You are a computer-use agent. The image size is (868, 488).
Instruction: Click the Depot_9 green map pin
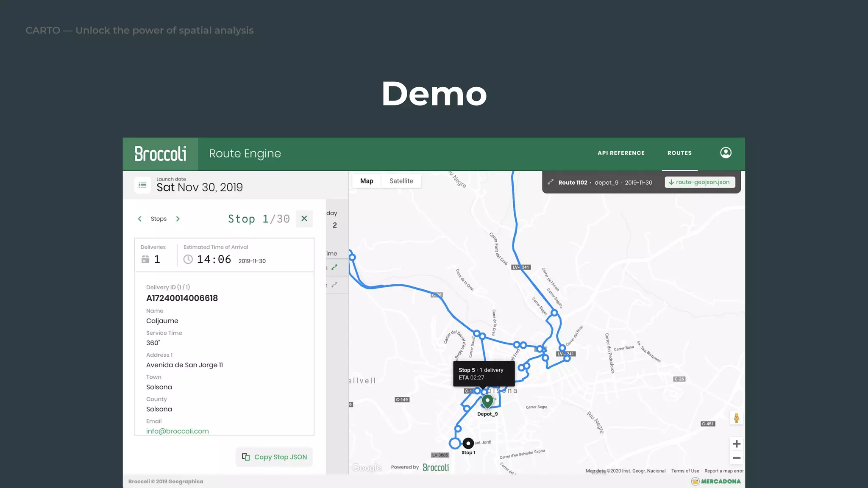[487, 401]
